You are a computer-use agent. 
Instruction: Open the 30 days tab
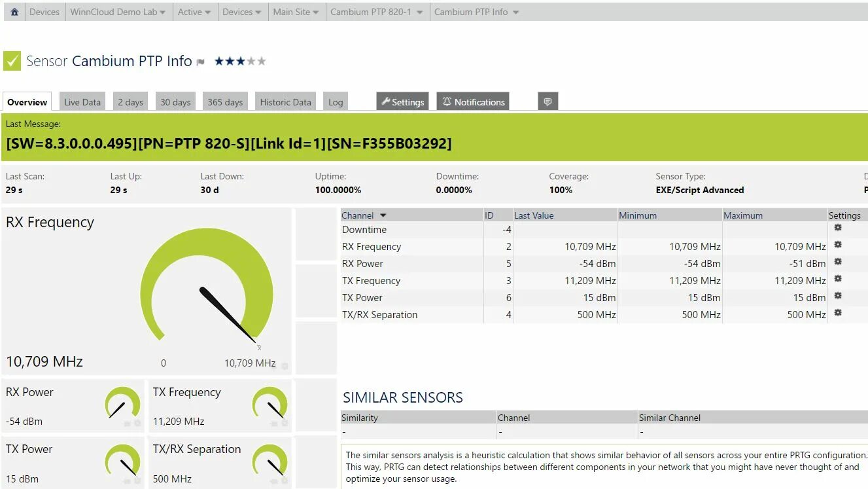(175, 102)
